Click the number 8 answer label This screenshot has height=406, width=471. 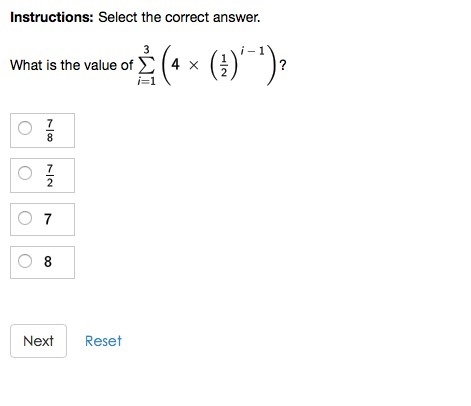48,262
